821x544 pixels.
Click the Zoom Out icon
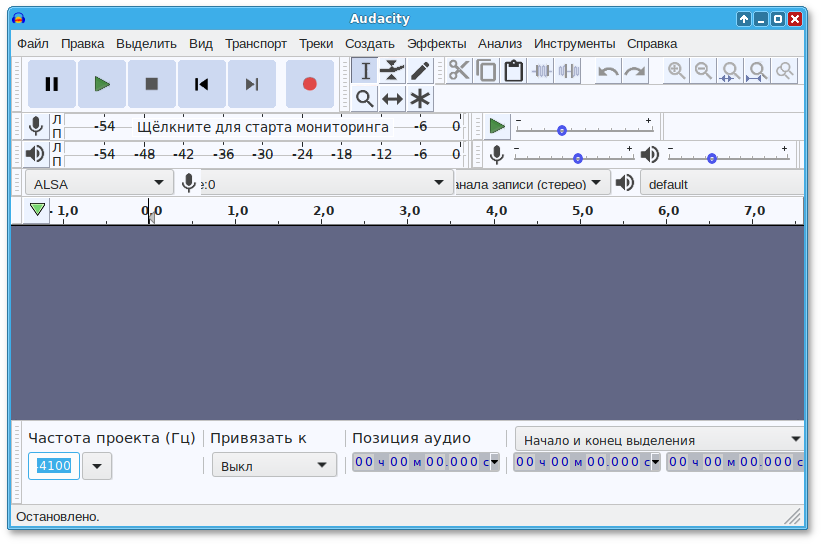[x=703, y=71]
